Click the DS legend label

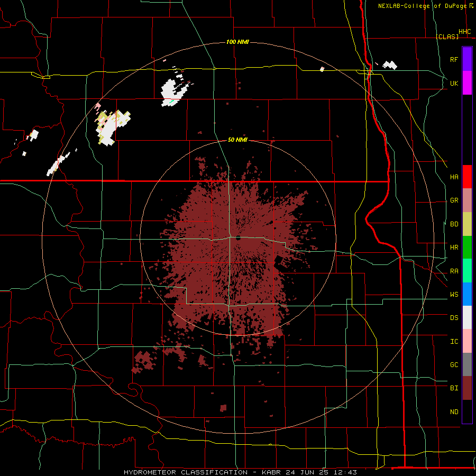coord(454,318)
